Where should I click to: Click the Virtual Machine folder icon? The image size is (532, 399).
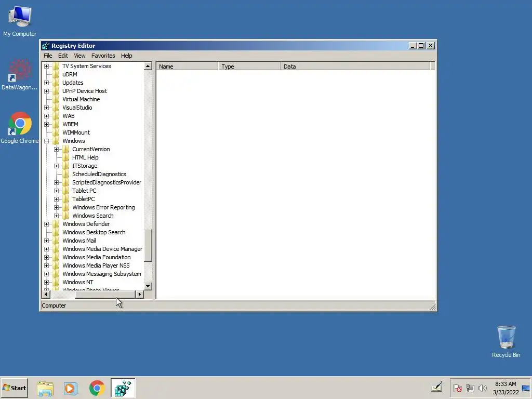pos(56,99)
